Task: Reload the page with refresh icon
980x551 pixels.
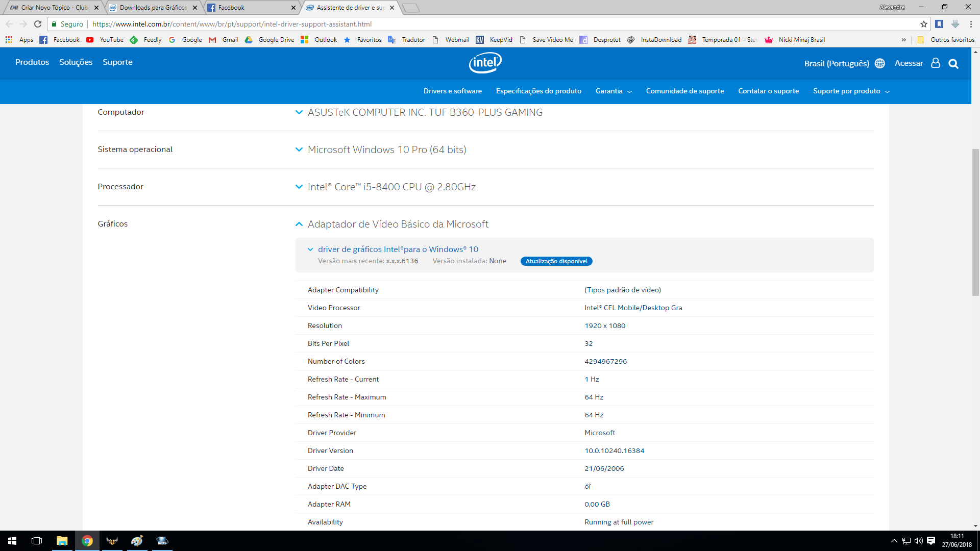Action: pyautogui.click(x=38, y=24)
